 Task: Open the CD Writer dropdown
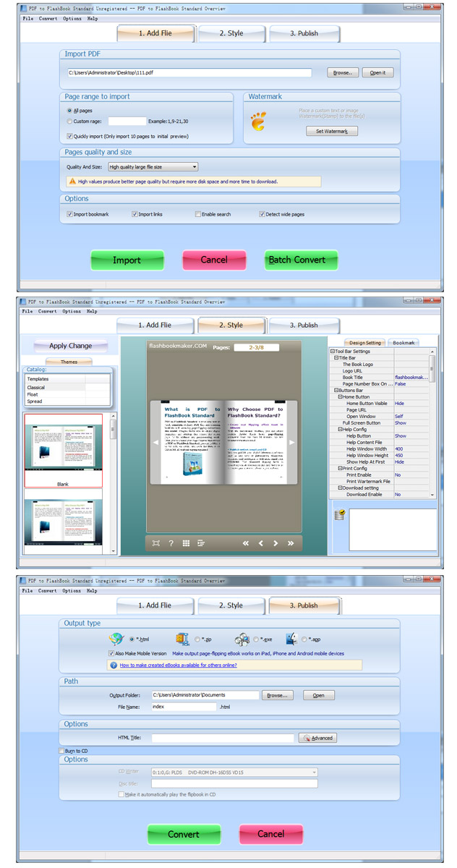(234, 773)
